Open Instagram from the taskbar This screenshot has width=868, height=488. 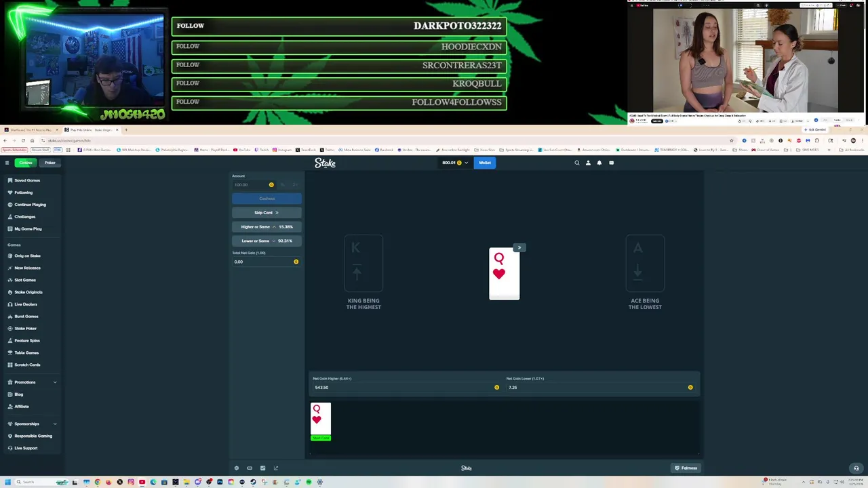[131, 482]
